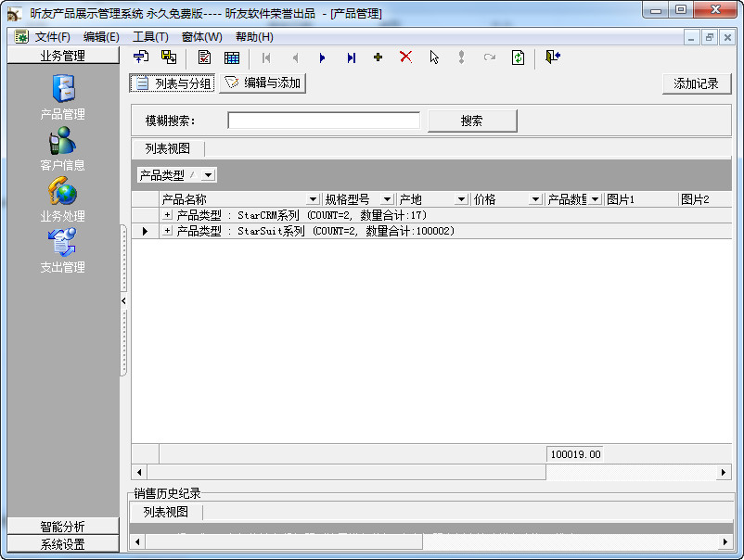This screenshot has width=744, height=560.
Task: Click the 添加记录 button
Action: coord(696,83)
